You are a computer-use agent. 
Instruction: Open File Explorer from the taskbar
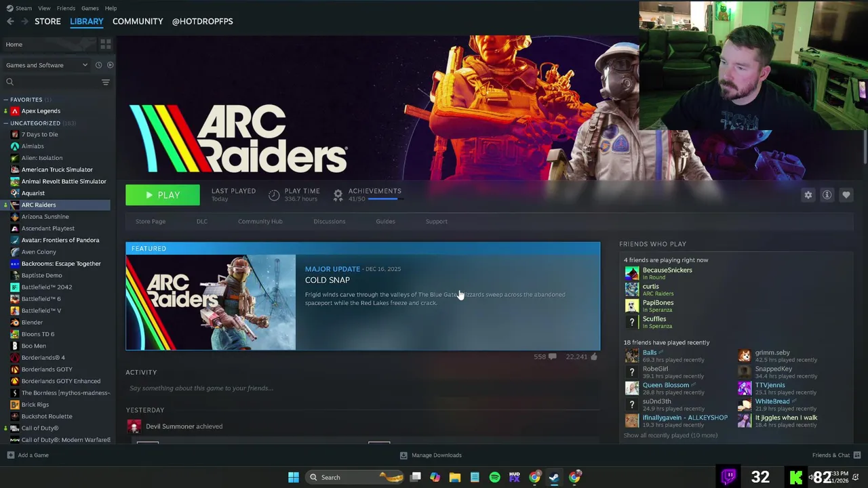tap(455, 477)
